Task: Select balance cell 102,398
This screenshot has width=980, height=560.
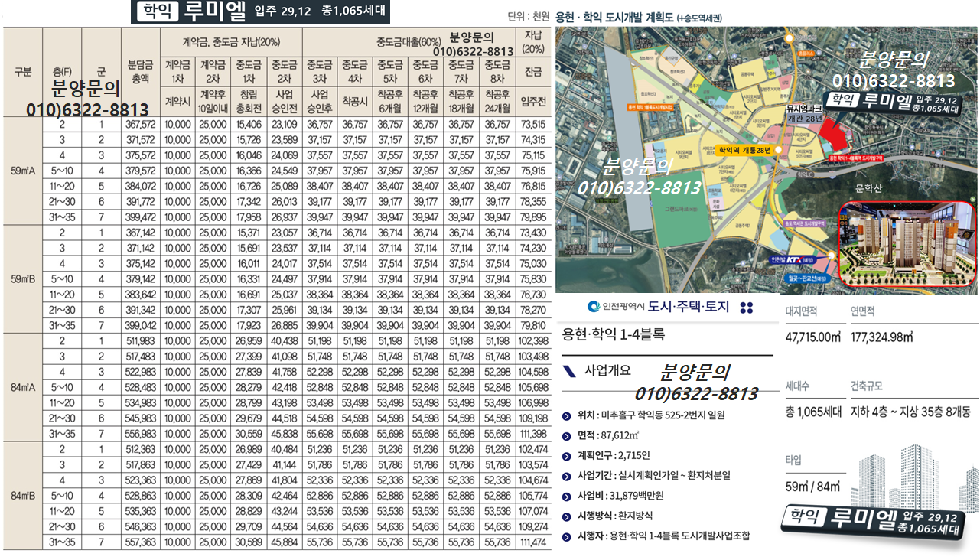Action: tap(532, 341)
